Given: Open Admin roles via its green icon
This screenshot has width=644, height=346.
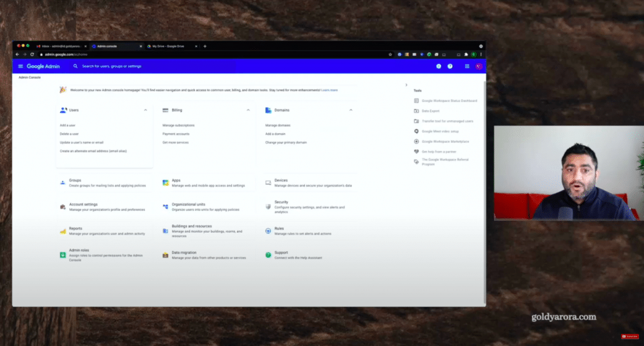Looking at the screenshot, I should point(63,255).
